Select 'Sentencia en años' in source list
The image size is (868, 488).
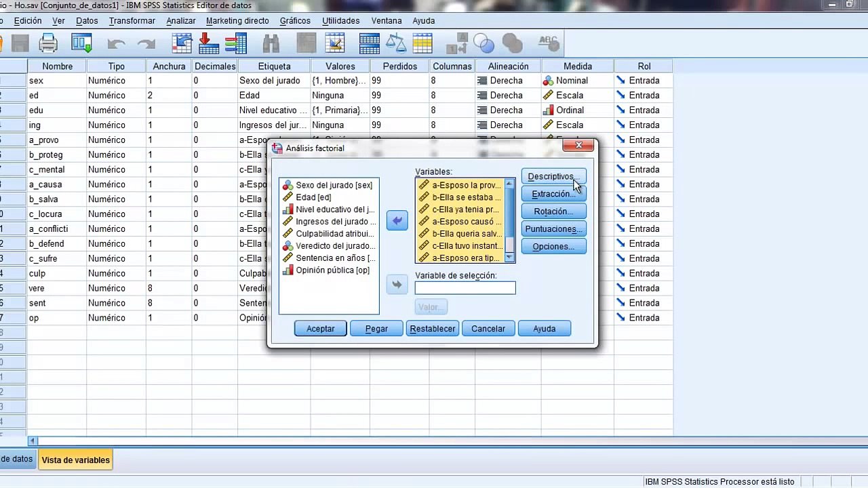329,258
